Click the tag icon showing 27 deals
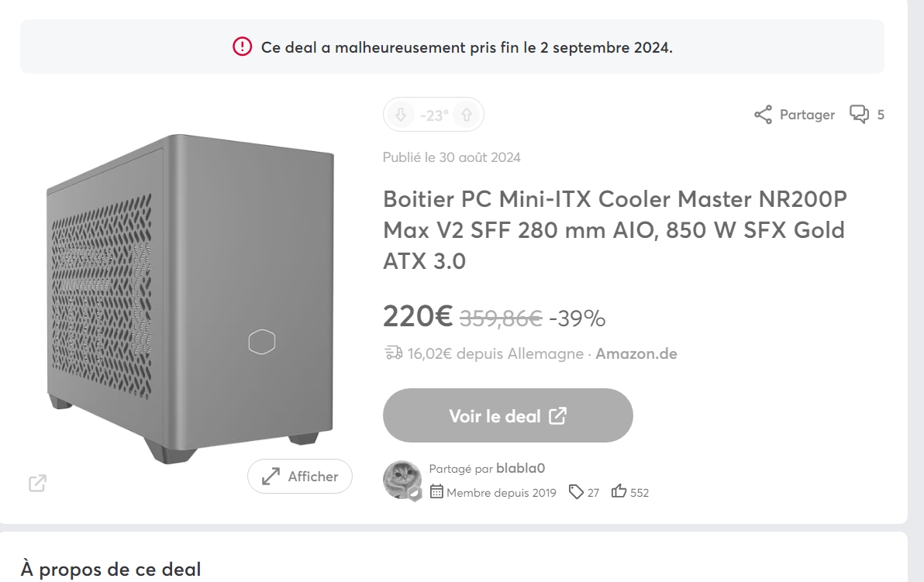Screen dimensions: 924x582 pos(576,492)
